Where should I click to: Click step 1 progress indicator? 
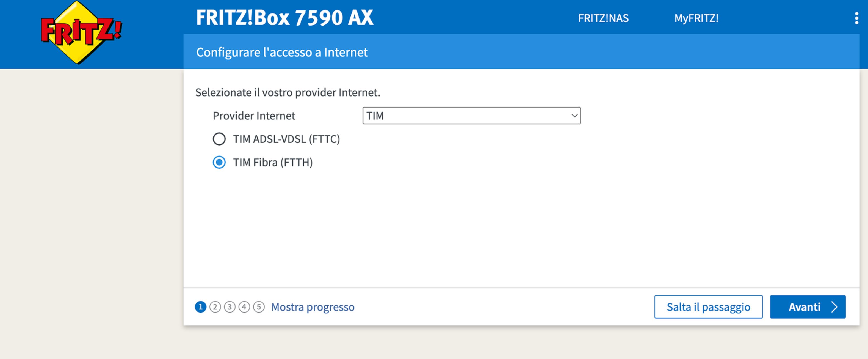click(200, 307)
